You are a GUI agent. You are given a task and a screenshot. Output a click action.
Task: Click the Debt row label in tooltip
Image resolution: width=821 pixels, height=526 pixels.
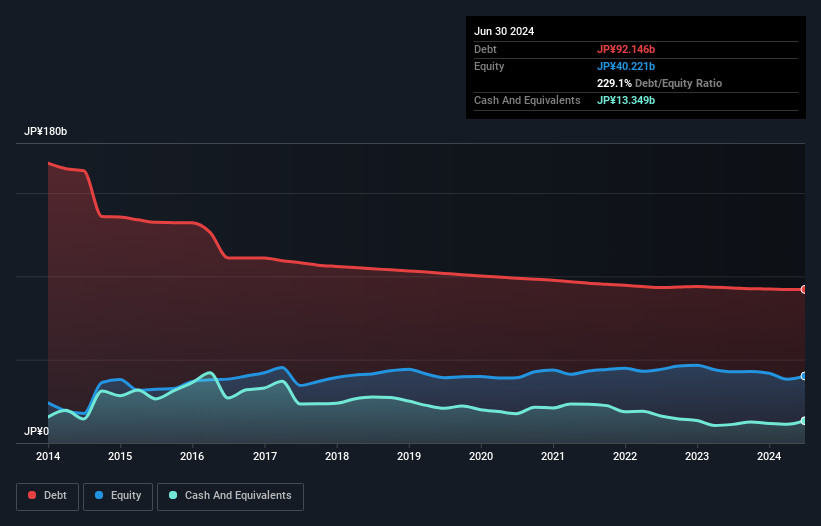[485, 49]
